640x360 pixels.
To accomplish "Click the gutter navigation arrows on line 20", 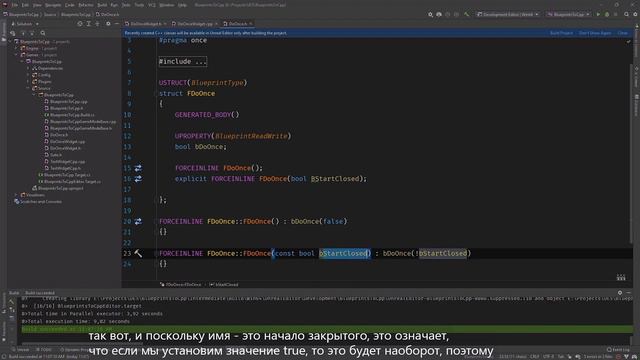I will (x=138, y=221).
